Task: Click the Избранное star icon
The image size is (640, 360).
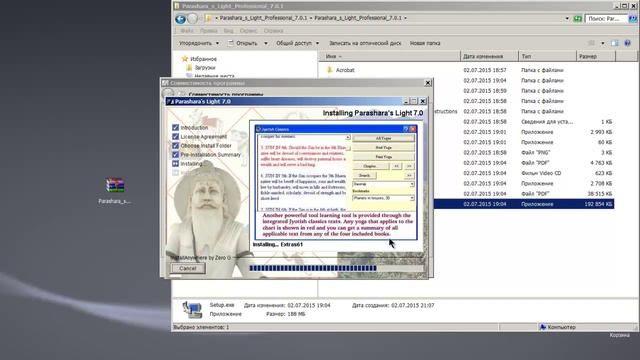Action: (184, 59)
